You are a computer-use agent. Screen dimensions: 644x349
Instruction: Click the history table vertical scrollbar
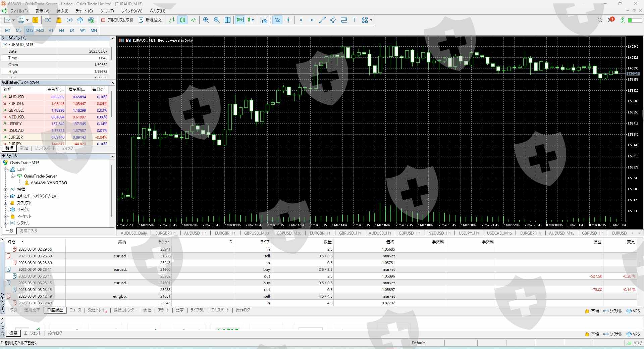point(640,265)
